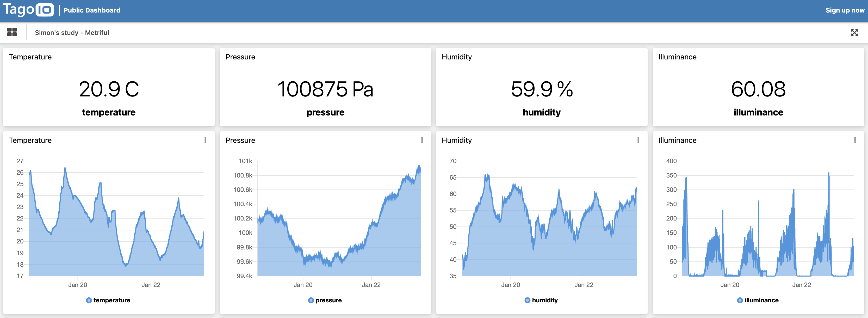Click the fullscreen expand icon
This screenshot has height=318, width=868.
(x=854, y=33)
